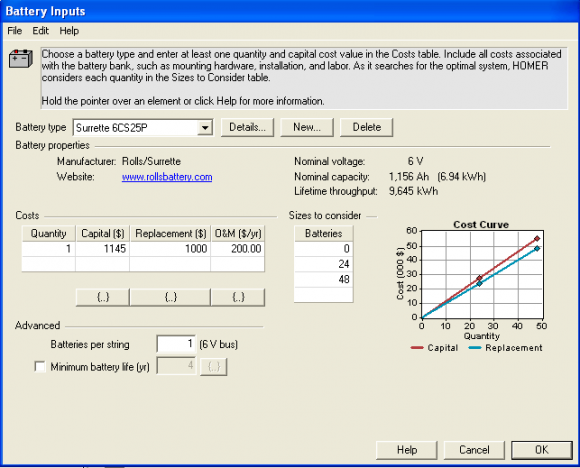Click the {..} sensitivity button under O&M
Viewport: 580px width, 468px height.
(x=238, y=297)
